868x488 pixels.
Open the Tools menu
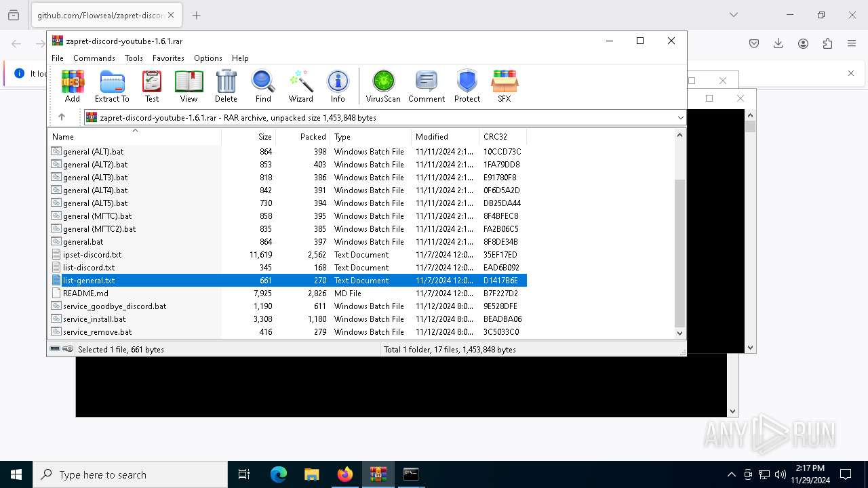point(134,58)
